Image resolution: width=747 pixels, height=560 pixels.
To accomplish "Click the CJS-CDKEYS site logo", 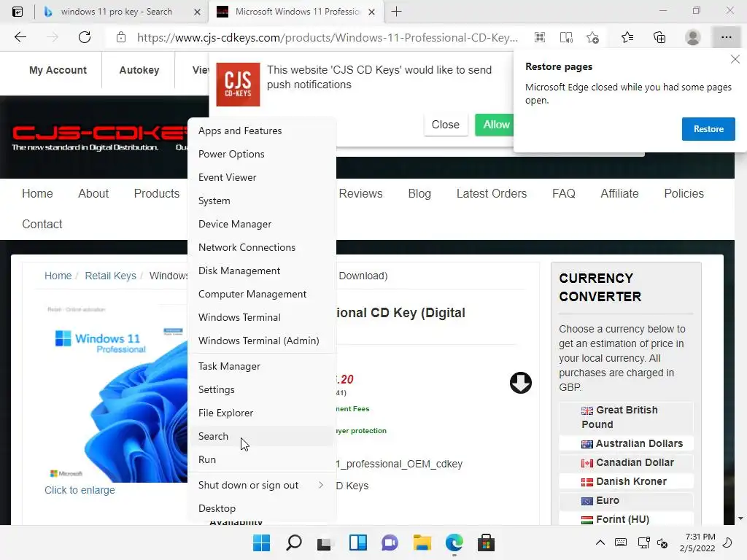I will 99,138.
